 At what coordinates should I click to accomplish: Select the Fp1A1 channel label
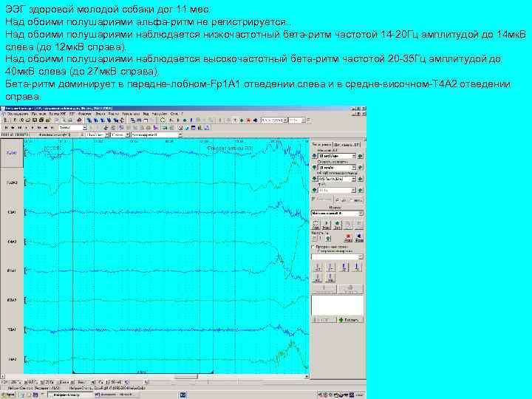12,153
